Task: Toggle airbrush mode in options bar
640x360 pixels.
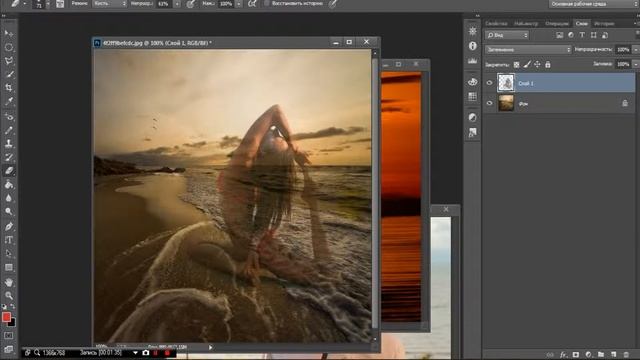Action: click(253, 4)
